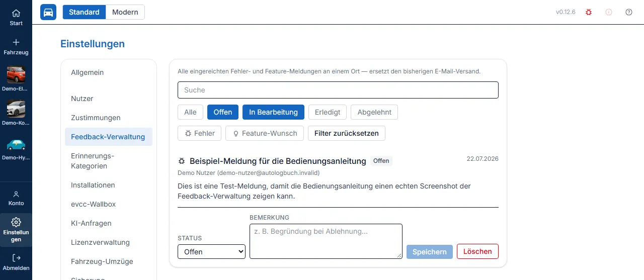Add a new Fahrzeug with plus icon
644x280 pixels.
pos(16,46)
